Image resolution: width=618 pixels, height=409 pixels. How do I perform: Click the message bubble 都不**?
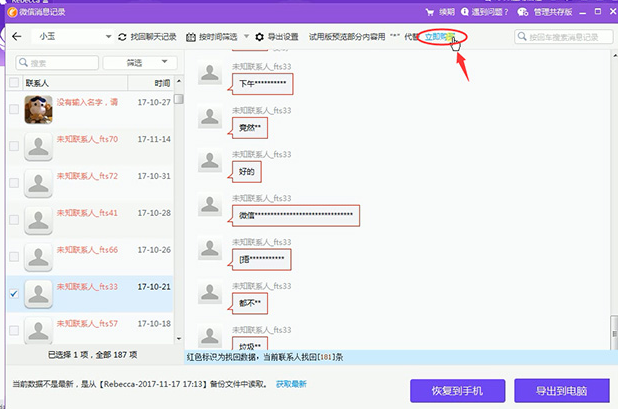click(250, 303)
